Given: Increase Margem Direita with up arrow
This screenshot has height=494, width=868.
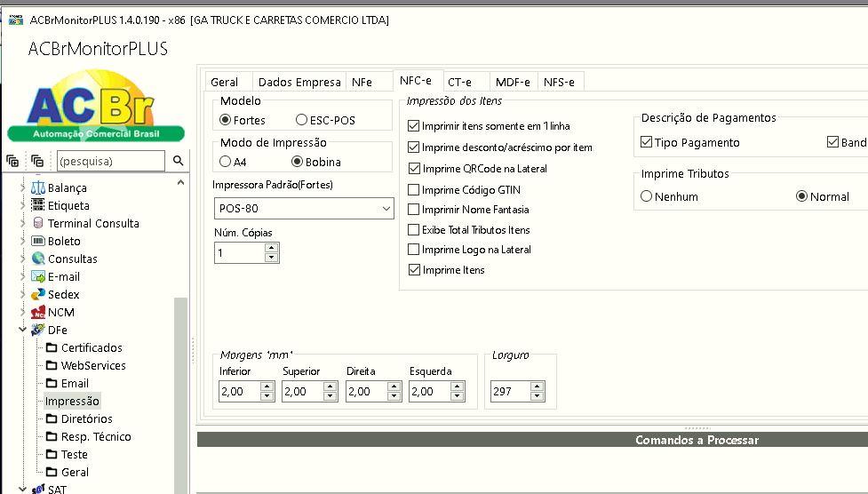Looking at the screenshot, I should 394,386.
